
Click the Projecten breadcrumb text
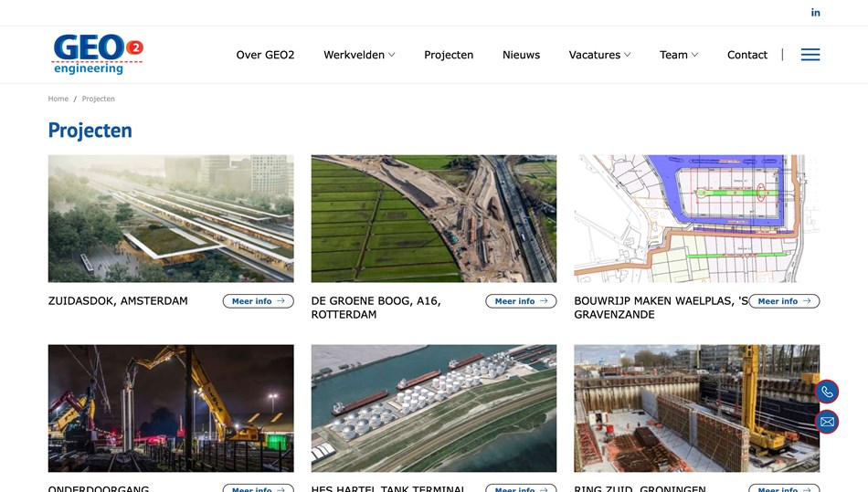tap(99, 99)
